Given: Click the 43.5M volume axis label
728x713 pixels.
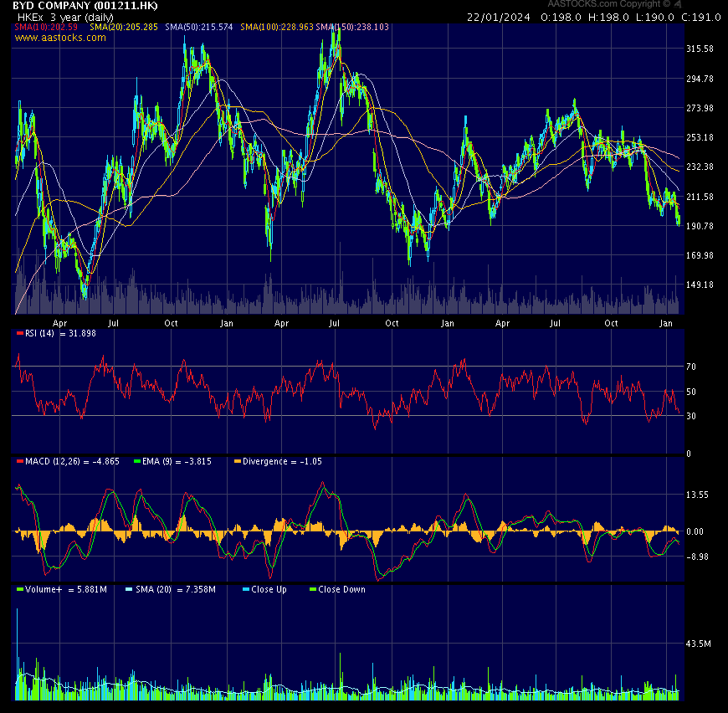Looking at the screenshot, I should pos(698,644).
